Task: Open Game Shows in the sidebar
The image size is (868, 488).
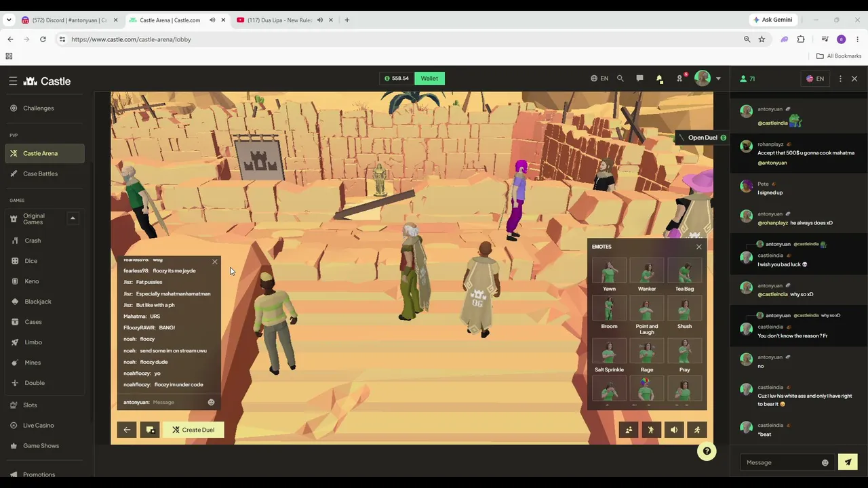Action: [45, 446]
